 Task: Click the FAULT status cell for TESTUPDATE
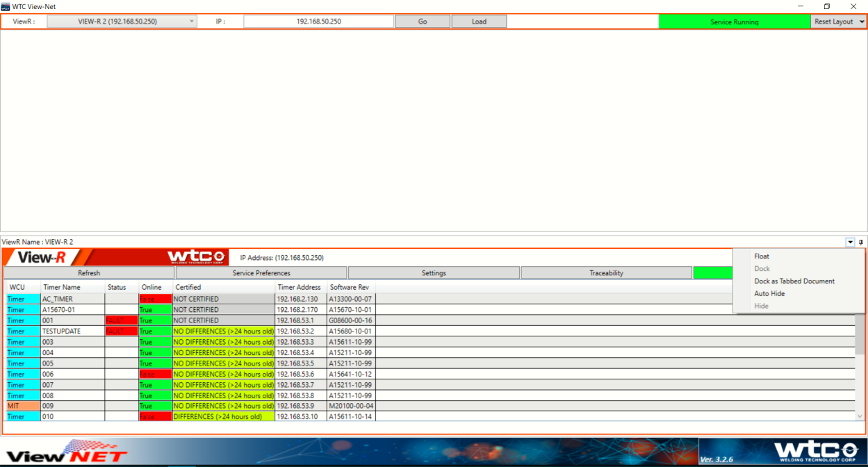(x=122, y=331)
